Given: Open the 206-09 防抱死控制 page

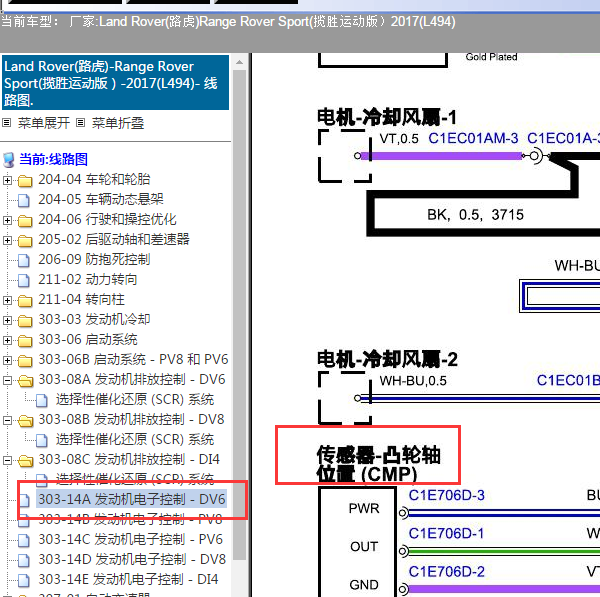Looking at the screenshot, I should 94,259.
